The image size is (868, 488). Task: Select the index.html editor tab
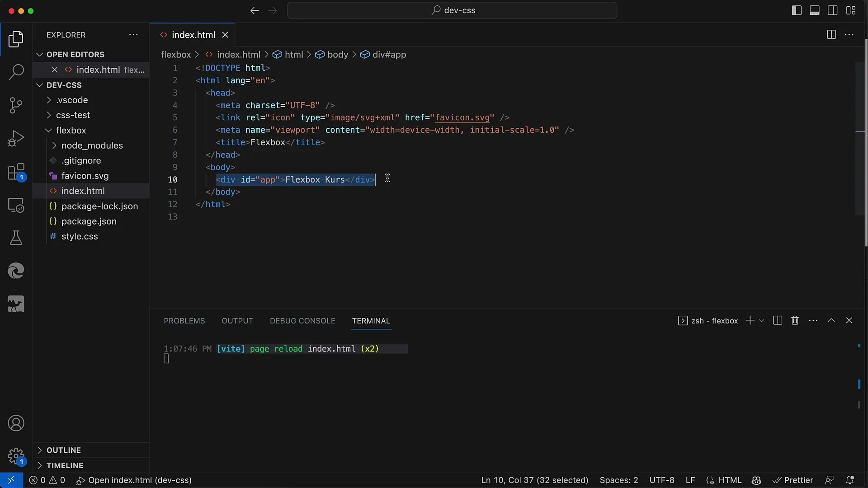(193, 35)
